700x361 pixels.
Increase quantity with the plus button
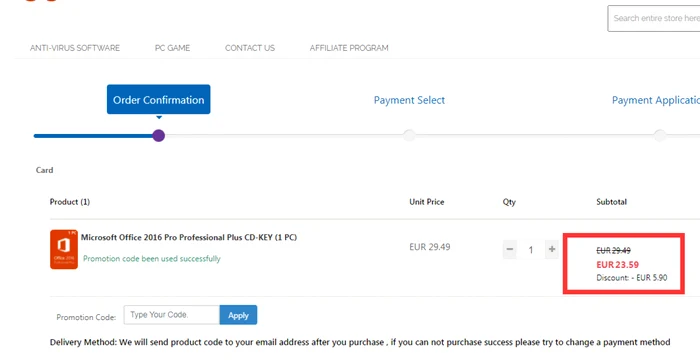tap(552, 249)
